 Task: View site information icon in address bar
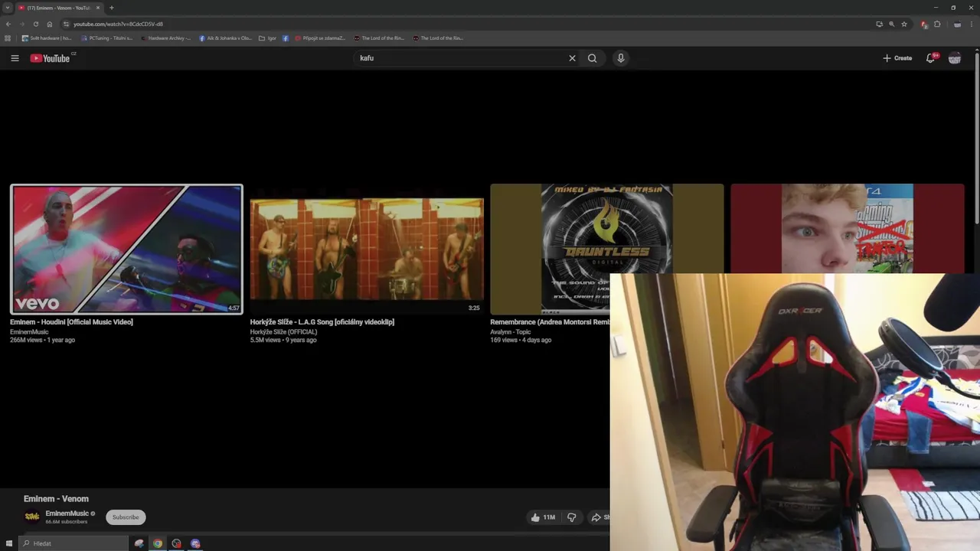tap(66, 24)
